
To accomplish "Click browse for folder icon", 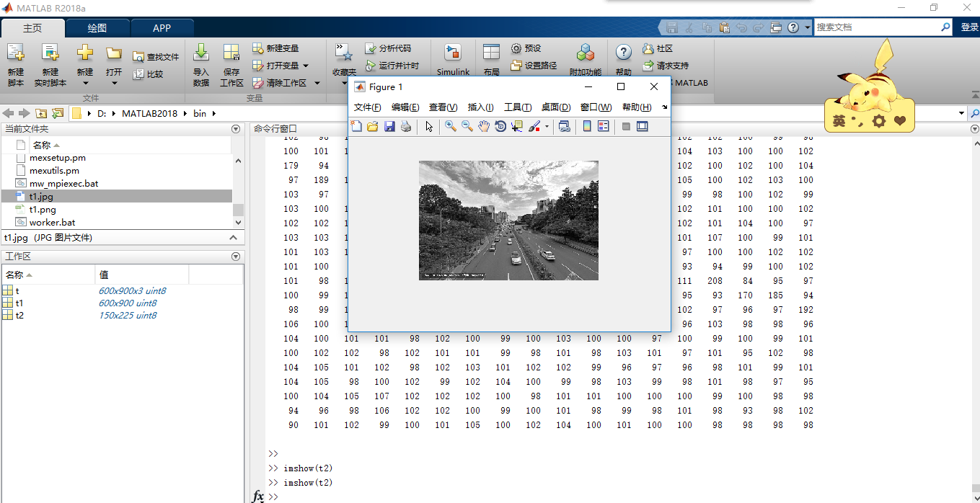I will coord(58,113).
